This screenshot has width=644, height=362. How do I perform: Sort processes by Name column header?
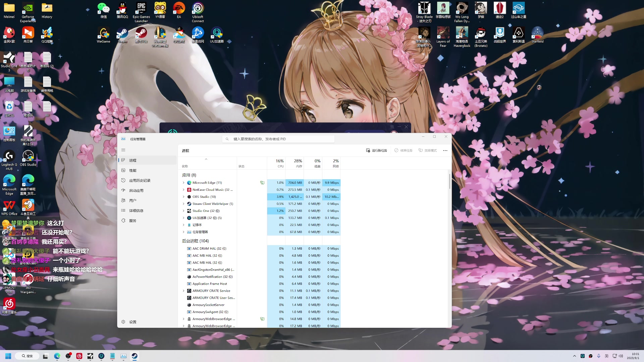tap(208, 163)
